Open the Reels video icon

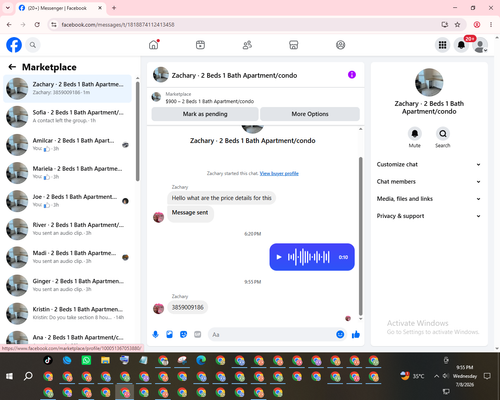(x=200, y=45)
